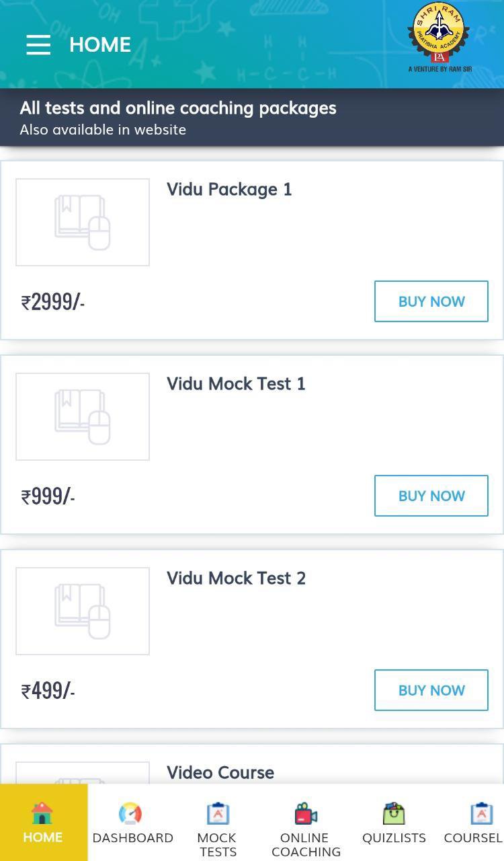
Task: Open the Vidu Package 1 title
Action: (229, 190)
